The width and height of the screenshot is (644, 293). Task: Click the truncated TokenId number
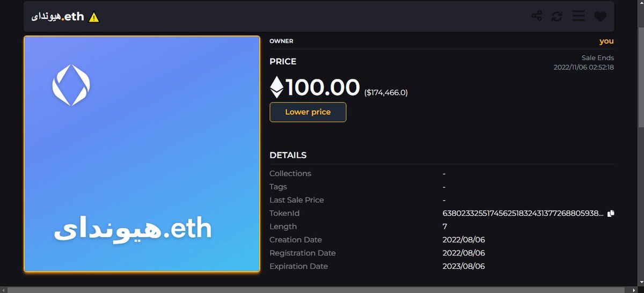[x=523, y=213]
